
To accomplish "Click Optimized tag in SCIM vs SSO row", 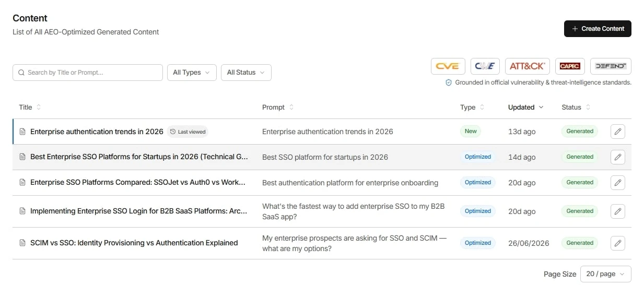I will pos(478,243).
